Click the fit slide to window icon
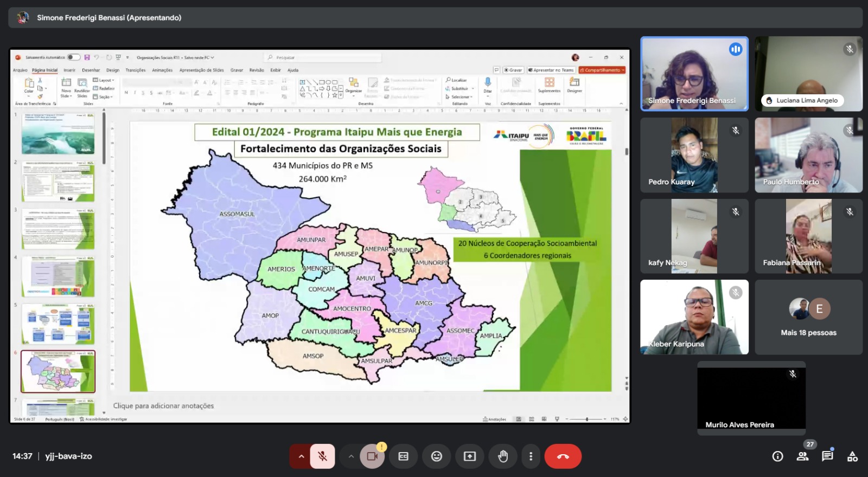Image resolution: width=868 pixels, height=477 pixels. point(626,419)
